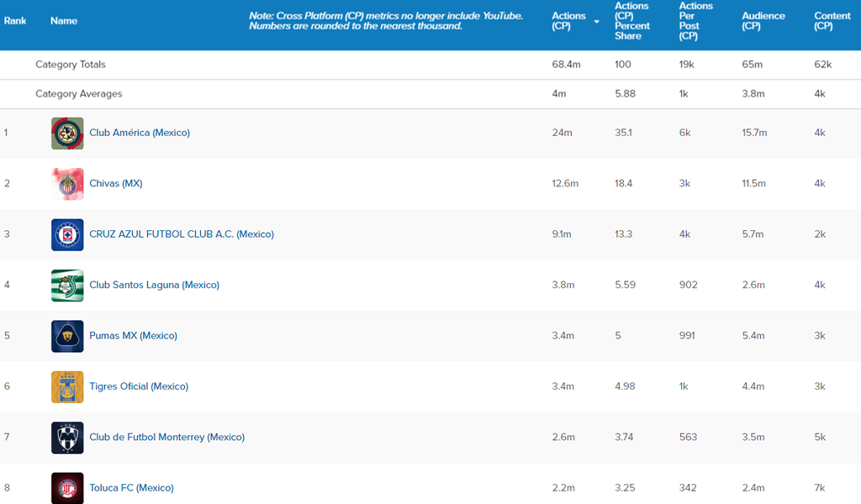
Task: Click the 5.88 average percent share
Action: [625, 94]
